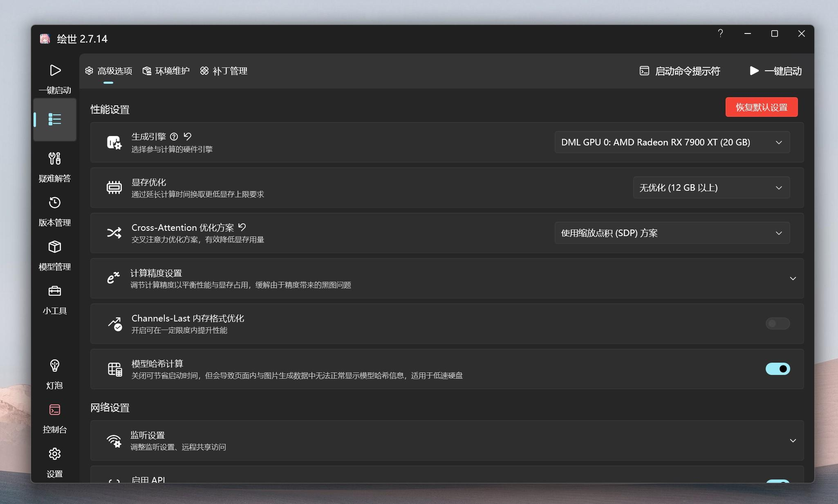Open the 生成引擎 GPU dropdown
This screenshot has height=504, width=838.
[x=672, y=142]
